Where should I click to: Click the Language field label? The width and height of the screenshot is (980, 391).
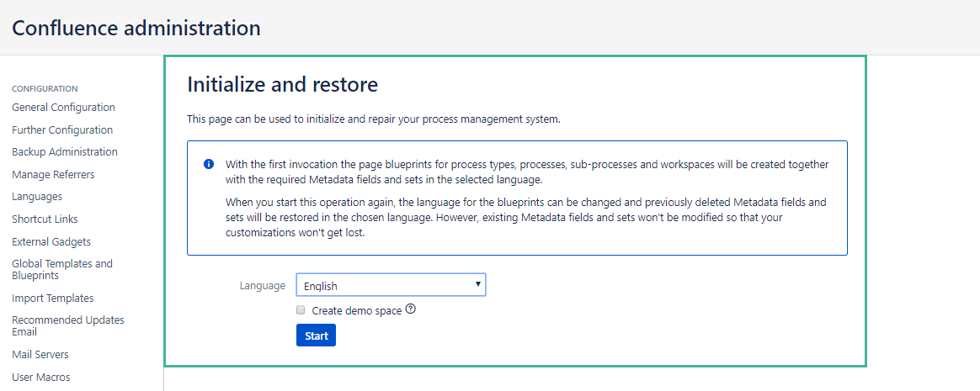coord(263,285)
